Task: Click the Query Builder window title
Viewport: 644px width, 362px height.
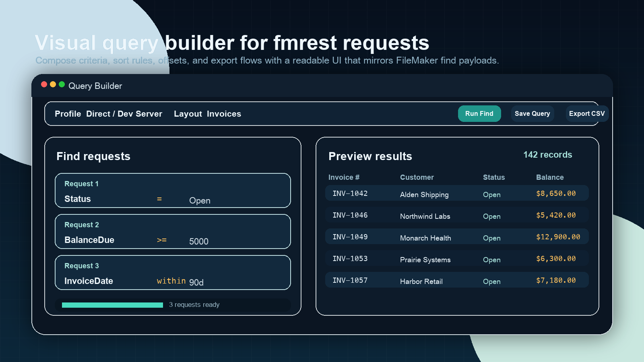Action: click(95, 86)
